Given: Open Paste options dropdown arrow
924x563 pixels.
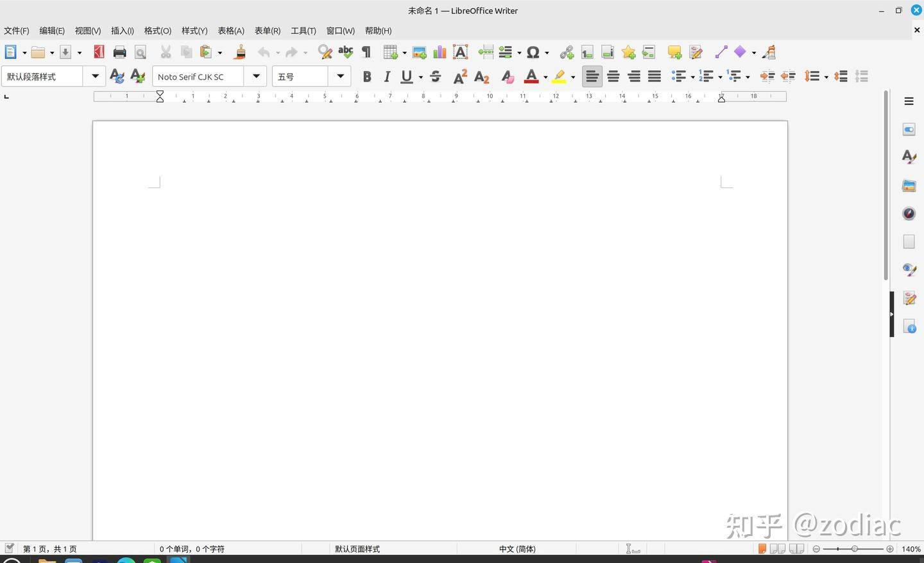Looking at the screenshot, I should pyautogui.click(x=220, y=53).
